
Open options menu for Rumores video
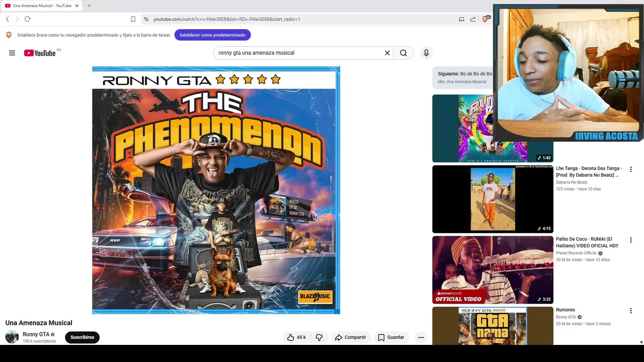click(x=630, y=311)
